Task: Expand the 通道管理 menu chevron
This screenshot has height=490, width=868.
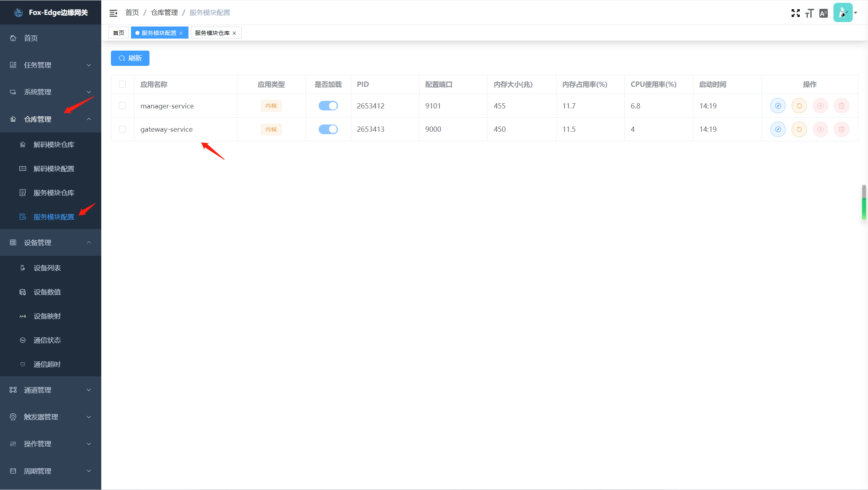Action: point(89,390)
